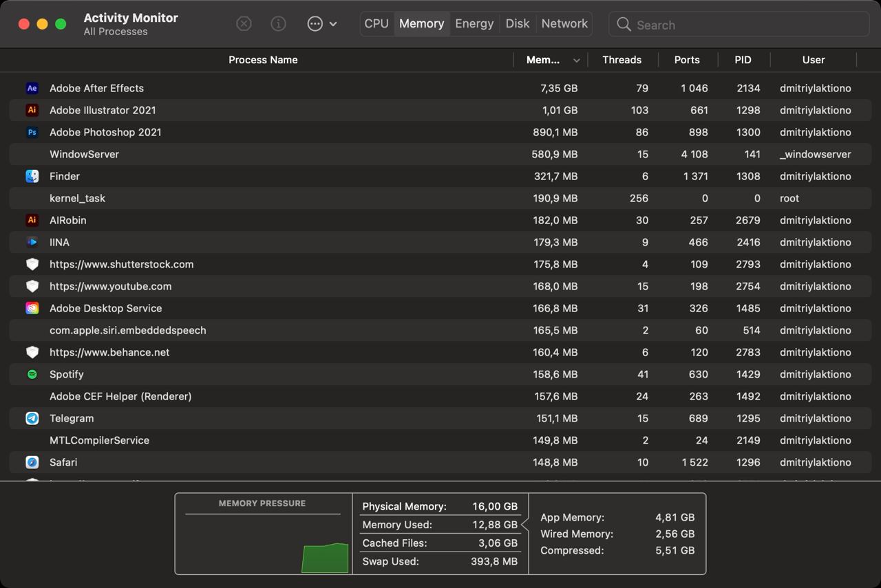Click the stop process toolbar icon
Viewport: 881px width, 588px height.
pos(244,23)
